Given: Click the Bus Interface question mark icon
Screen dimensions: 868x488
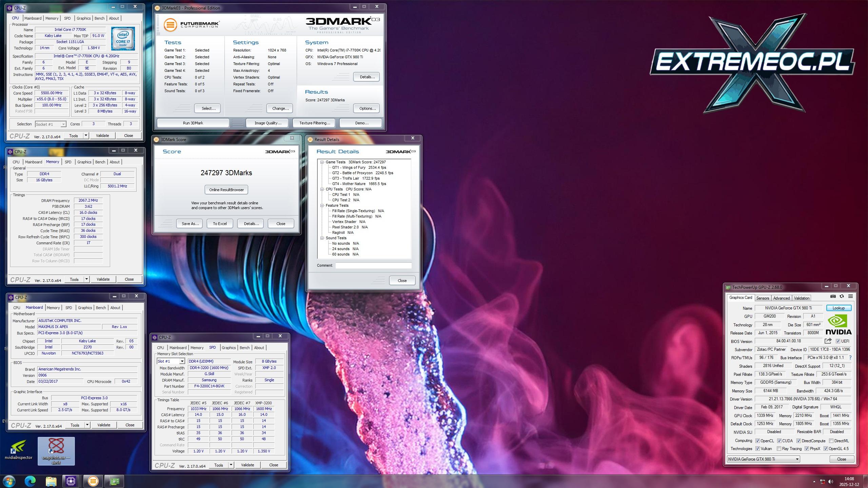Looking at the screenshot, I should [850, 358].
